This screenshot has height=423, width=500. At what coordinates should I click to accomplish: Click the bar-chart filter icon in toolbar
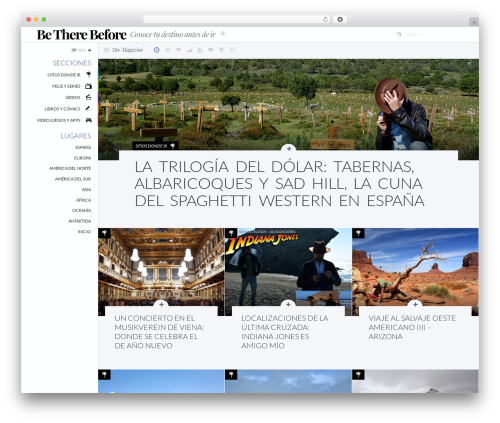[189, 50]
